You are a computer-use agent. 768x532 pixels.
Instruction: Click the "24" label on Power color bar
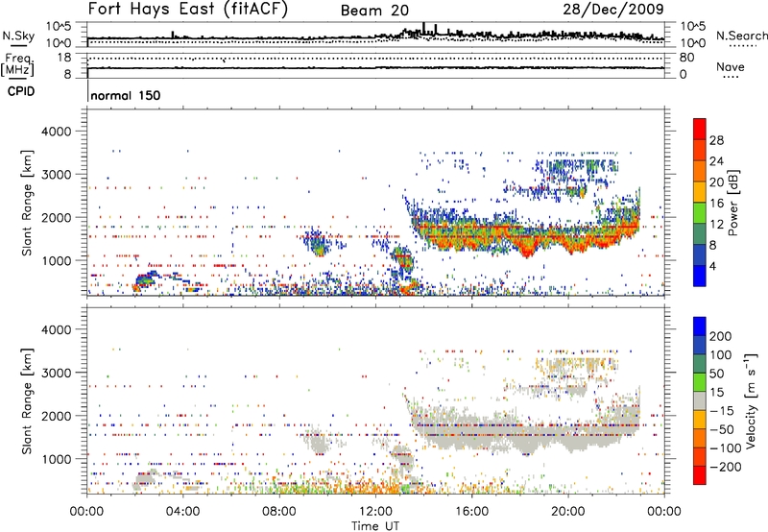(x=716, y=161)
